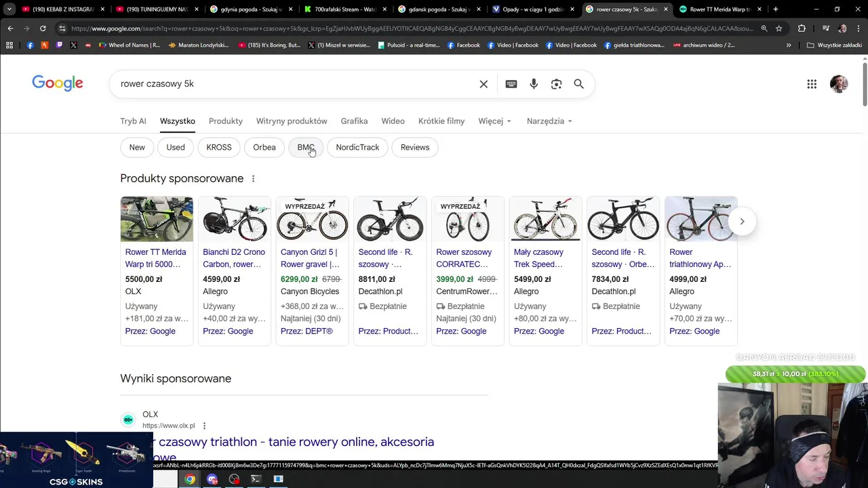868x488 pixels.
Task: Apply the New filter chip
Action: (x=137, y=148)
